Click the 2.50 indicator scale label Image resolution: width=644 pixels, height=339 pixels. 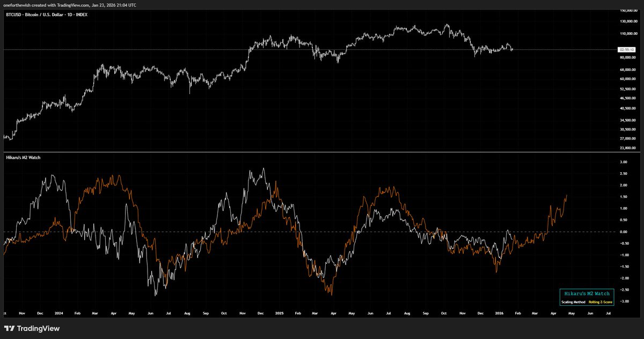623,173
